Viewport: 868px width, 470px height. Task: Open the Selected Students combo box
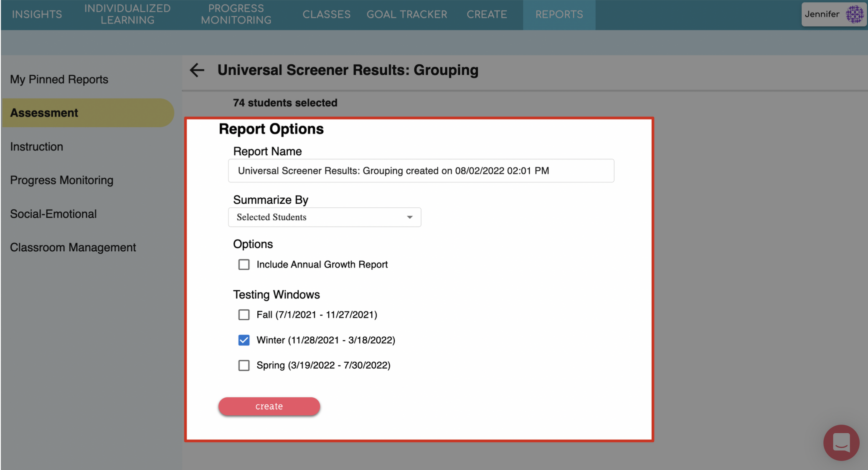(324, 217)
